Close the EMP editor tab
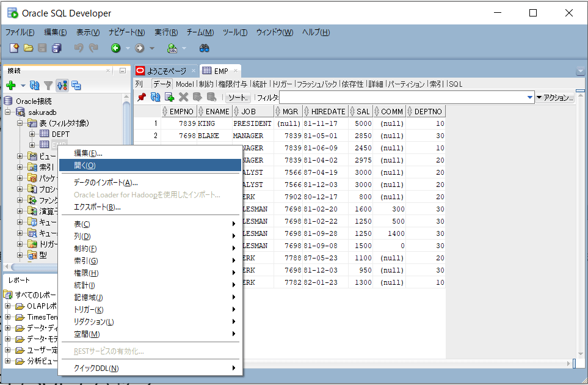This screenshot has height=385, width=588. pos(236,70)
